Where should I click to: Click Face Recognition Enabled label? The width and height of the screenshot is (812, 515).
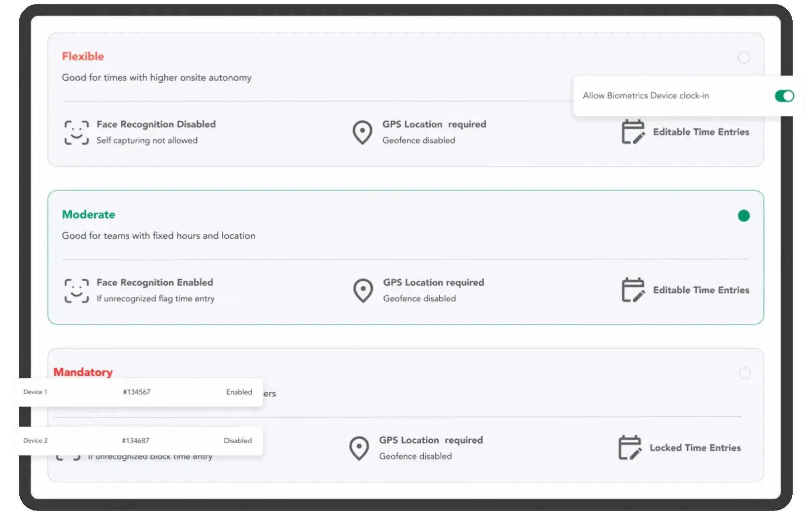click(x=154, y=282)
